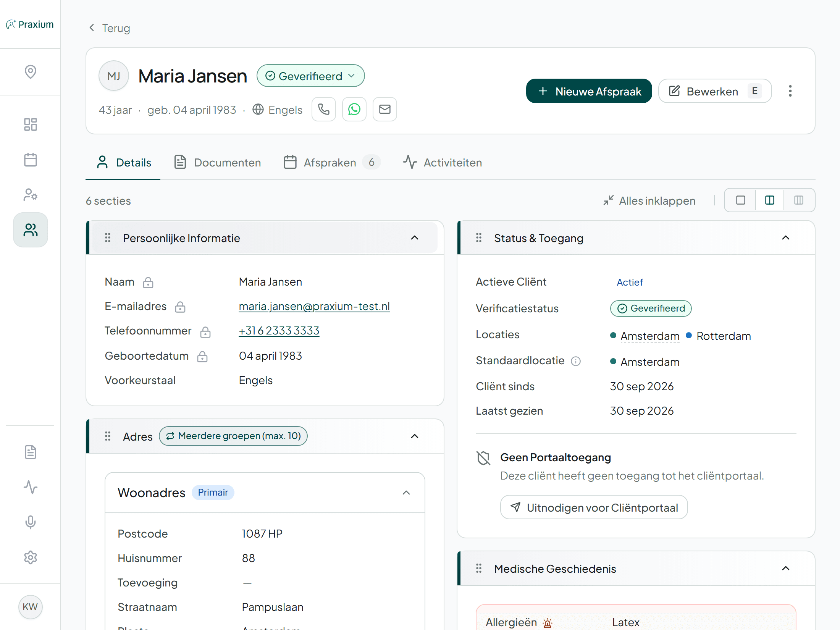
Task: Grab the Status & Toegang drag handle
Action: (479, 238)
